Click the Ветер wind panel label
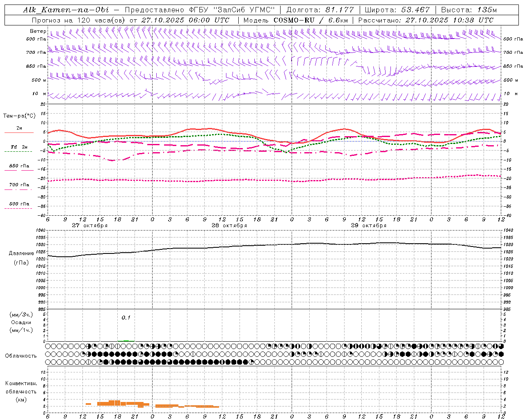This screenshot has height=420, width=525. pos(38,31)
